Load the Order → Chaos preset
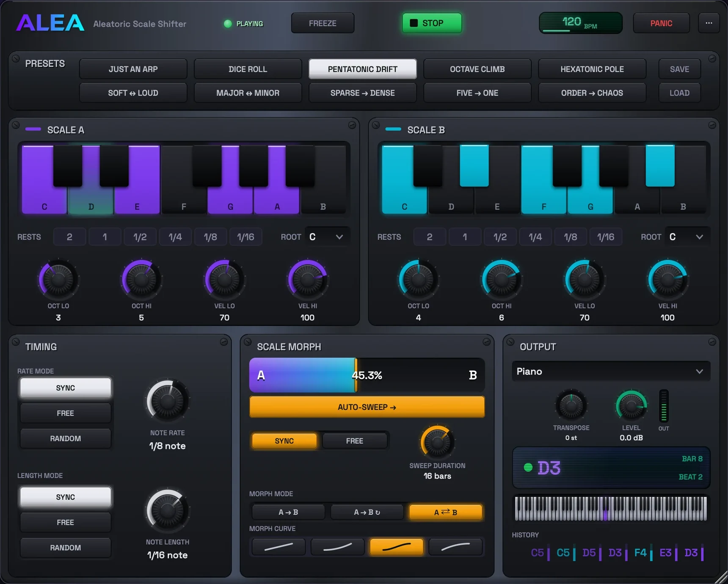Screen dimensions: 728x584 [x=592, y=93]
